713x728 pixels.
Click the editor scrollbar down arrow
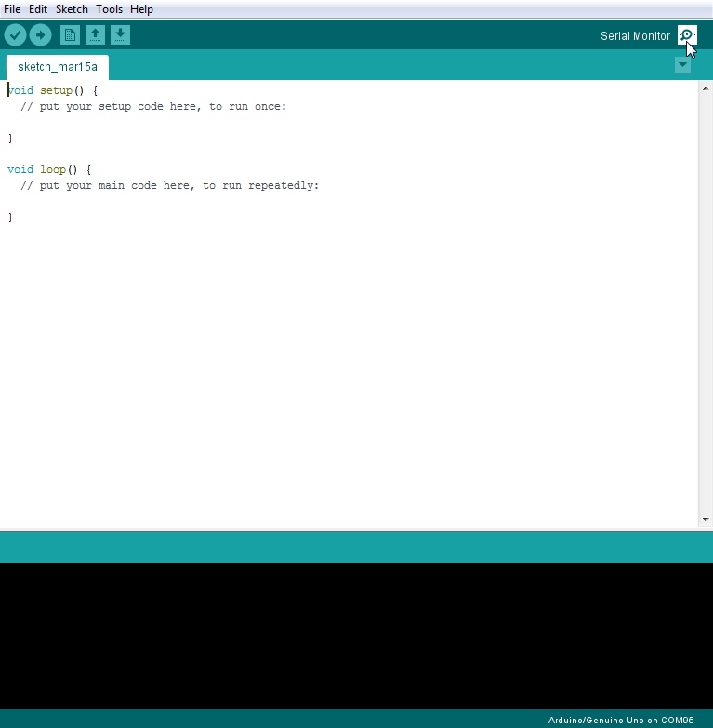tap(705, 519)
